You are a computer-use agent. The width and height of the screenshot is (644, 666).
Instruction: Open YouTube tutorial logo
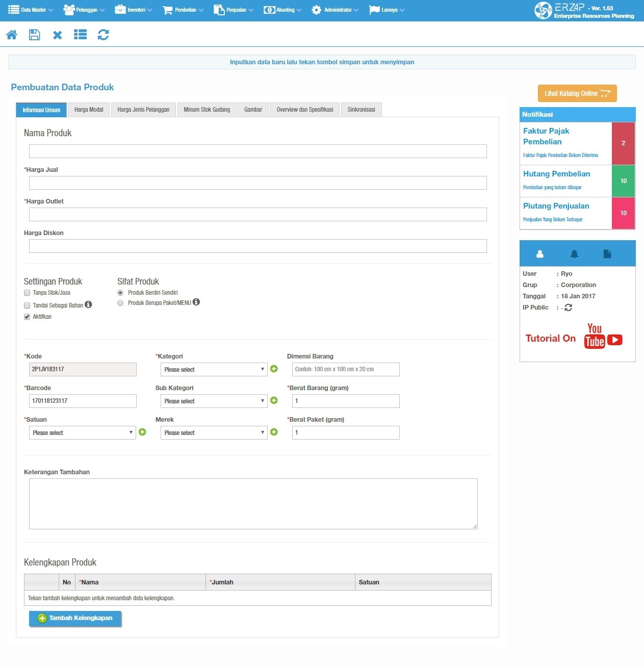click(603, 336)
